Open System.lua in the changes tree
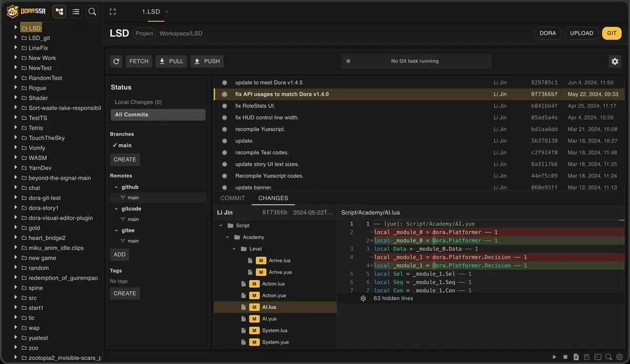The height and width of the screenshot is (364, 630). point(276,330)
